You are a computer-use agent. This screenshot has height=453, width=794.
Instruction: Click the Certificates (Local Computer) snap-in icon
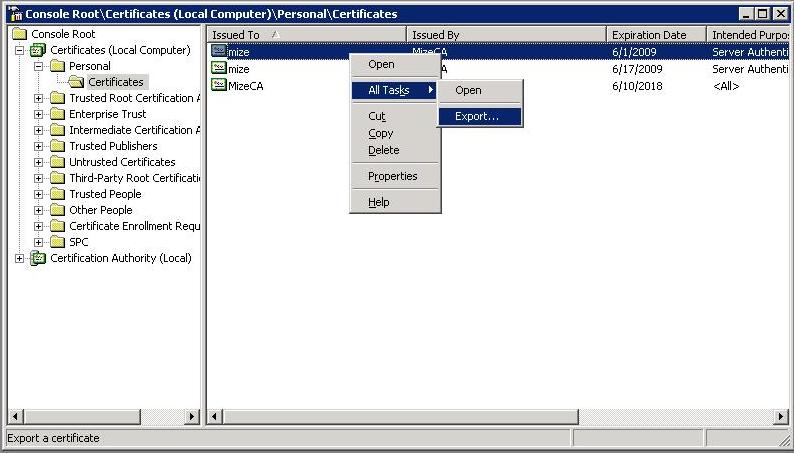tap(38, 50)
